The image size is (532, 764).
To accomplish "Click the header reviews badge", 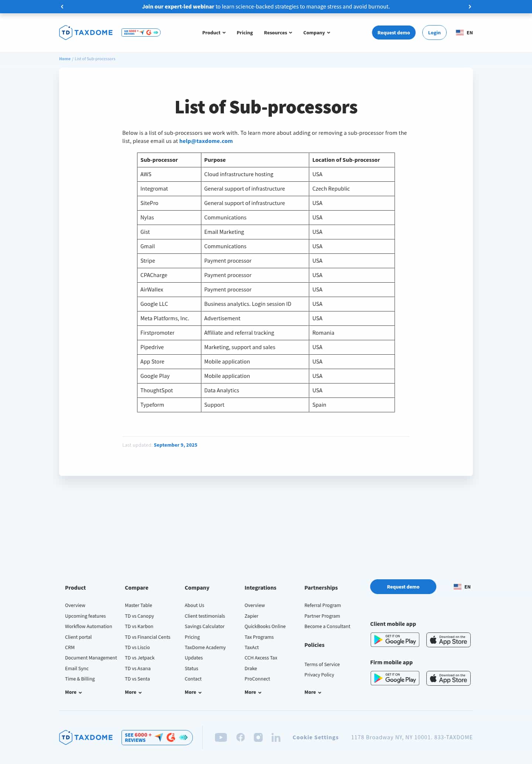I will coord(141,33).
